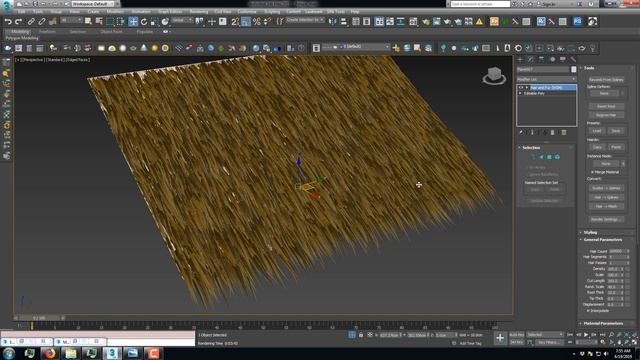Switch to the Freeform ribbon tab

47,31
